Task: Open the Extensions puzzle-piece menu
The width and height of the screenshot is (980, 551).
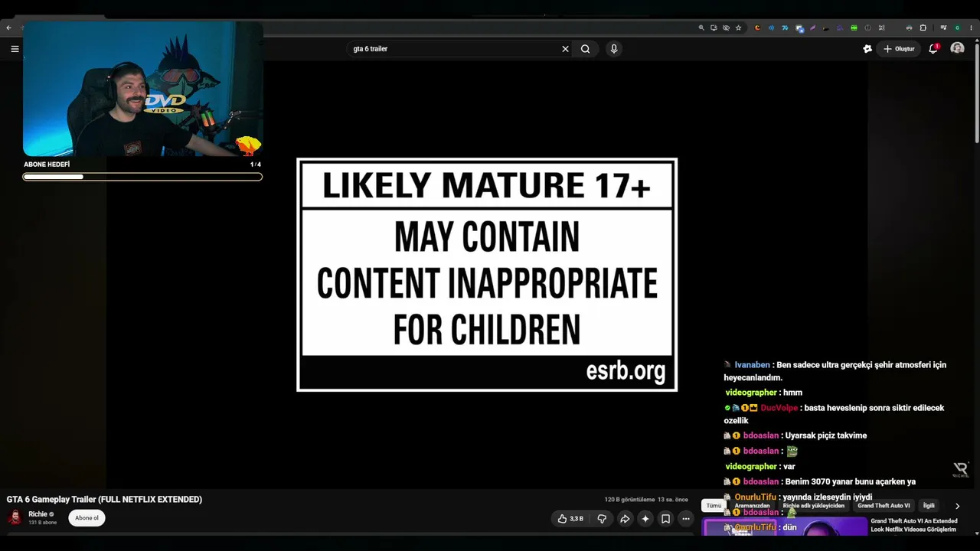Action: pos(923,28)
